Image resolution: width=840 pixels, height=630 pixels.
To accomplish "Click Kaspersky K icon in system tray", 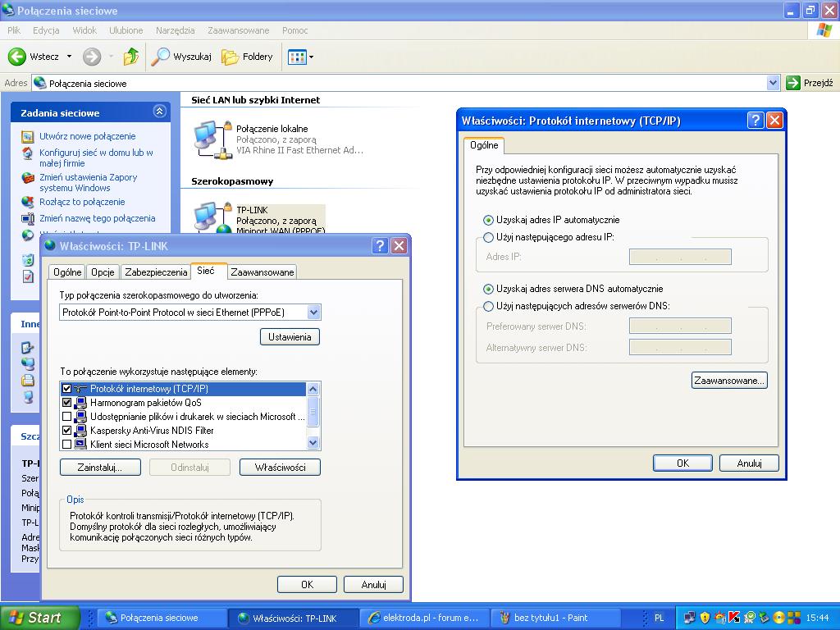I will [734, 618].
